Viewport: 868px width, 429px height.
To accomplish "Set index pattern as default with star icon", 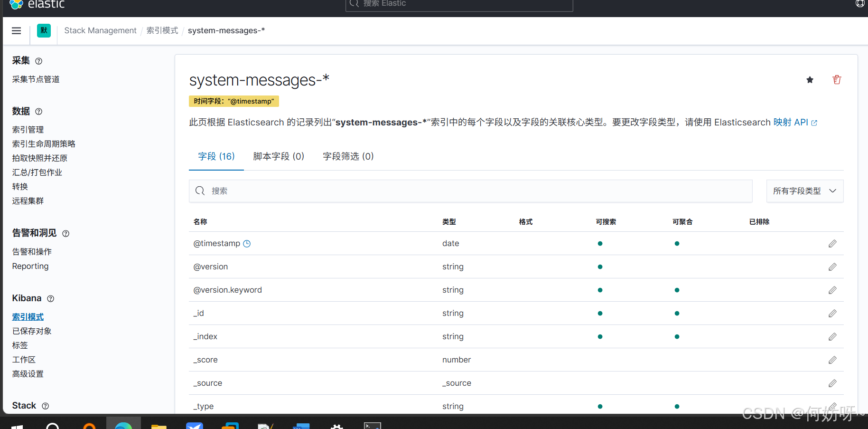I will (x=810, y=80).
